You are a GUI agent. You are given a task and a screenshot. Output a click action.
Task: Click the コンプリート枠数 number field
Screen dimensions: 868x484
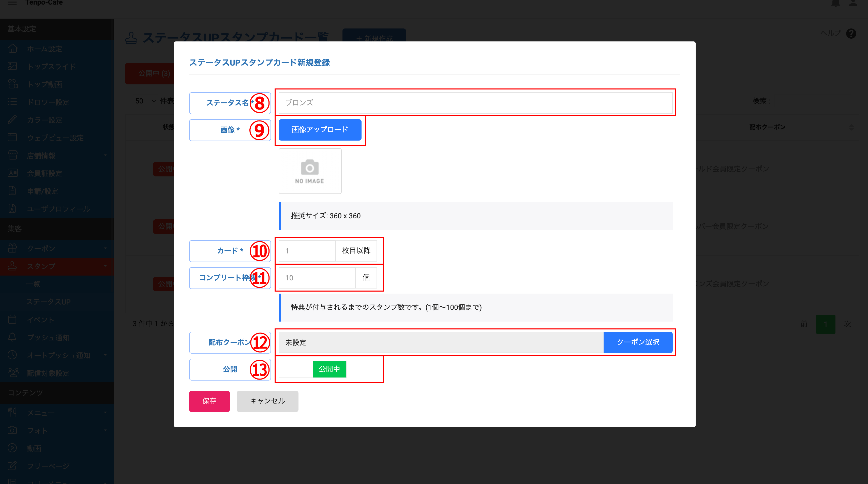click(317, 278)
